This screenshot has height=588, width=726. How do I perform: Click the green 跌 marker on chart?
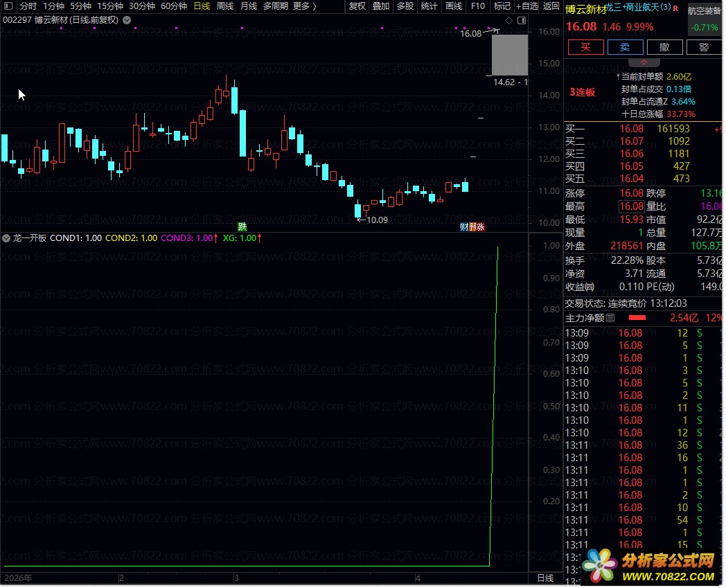[x=242, y=226]
